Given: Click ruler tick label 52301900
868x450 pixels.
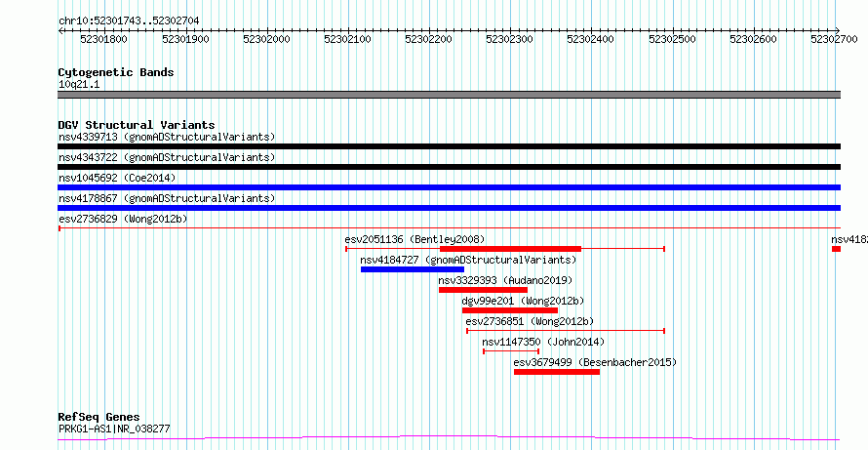Looking at the screenshot, I should coord(185,39).
